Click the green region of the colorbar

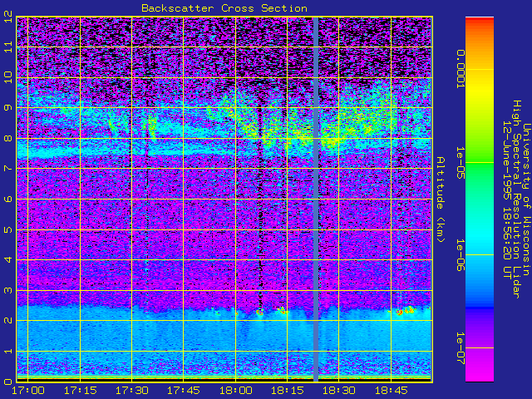pos(480,166)
